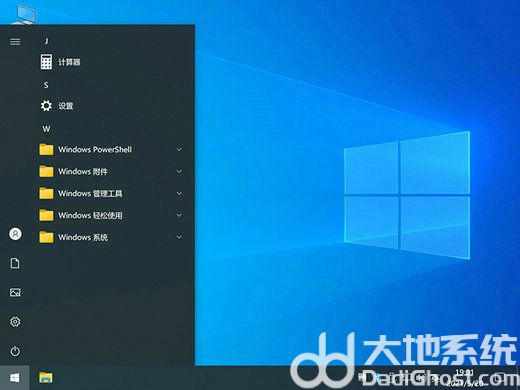
Task: Expand the Windows 系统 chevron
Action: (179, 237)
